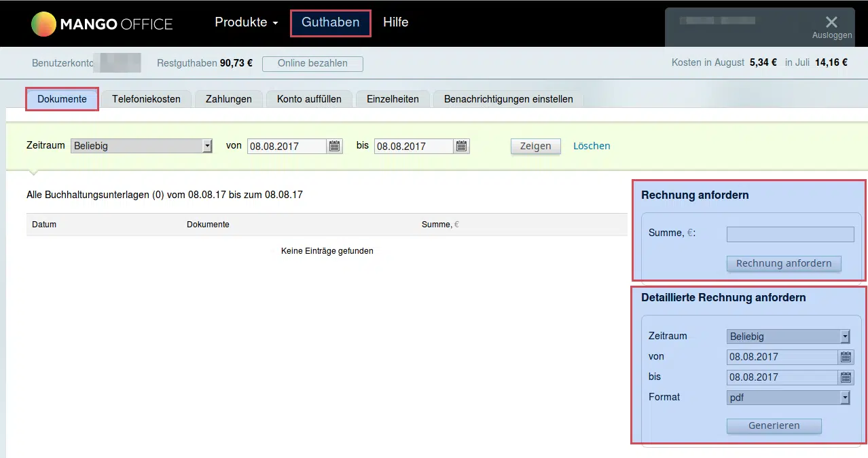
Task: Click the 'Detaillierte Rechnung anfordern' heading
Action: tap(723, 297)
